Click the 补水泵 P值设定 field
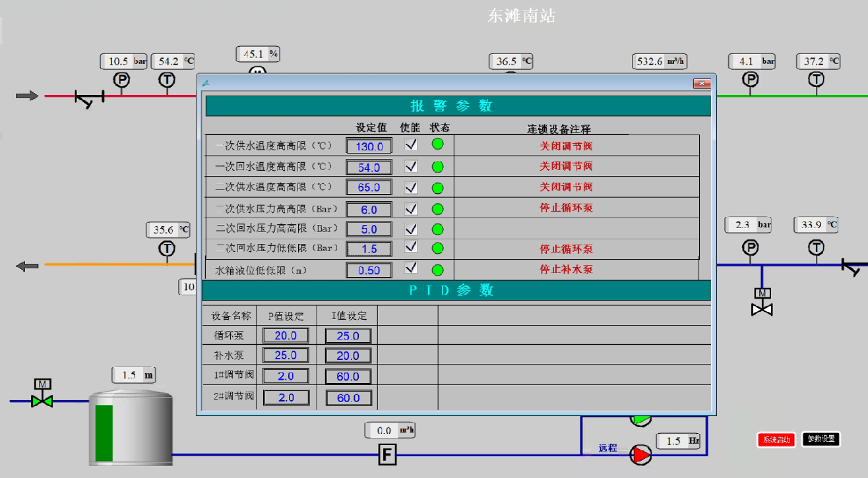 (x=286, y=355)
